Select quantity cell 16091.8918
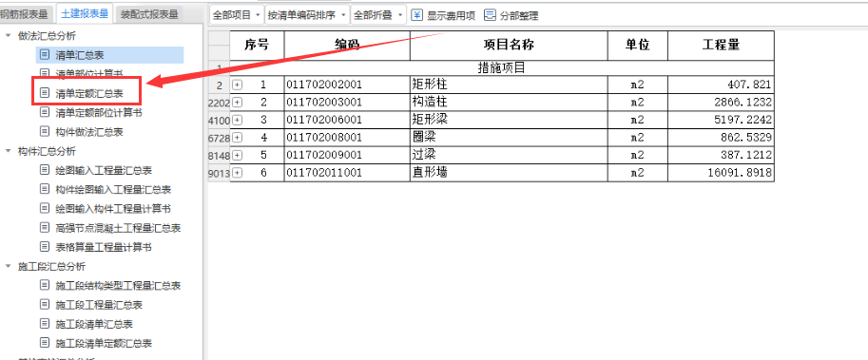The height and width of the screenshot is (360, 868). coord(721,173)
